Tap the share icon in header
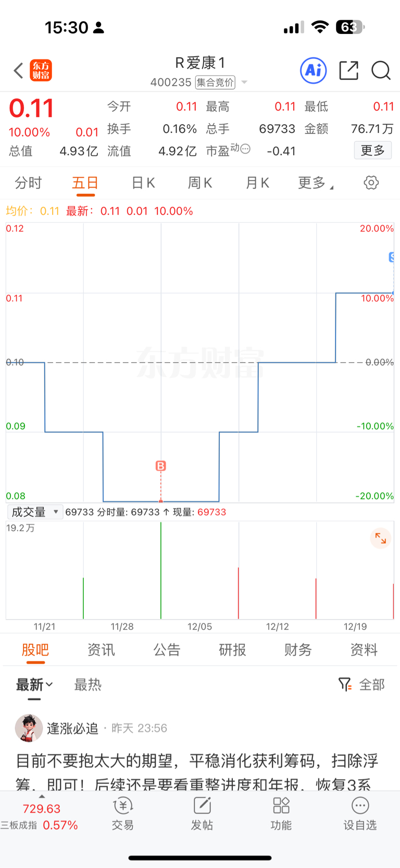400x868 pixels. coord(348,70)
